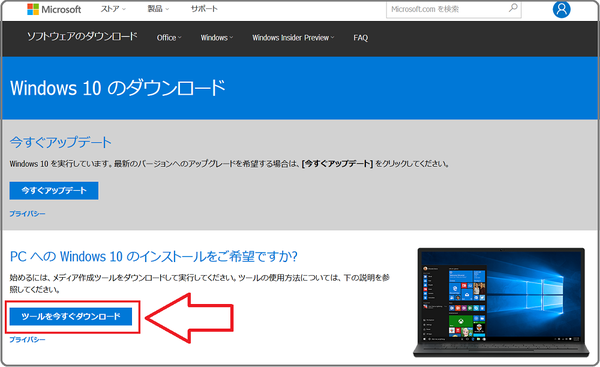This screenshot has height=367, width=600.
Task: Expand the Windows dropdown
Action: click(x=217, y=38)
